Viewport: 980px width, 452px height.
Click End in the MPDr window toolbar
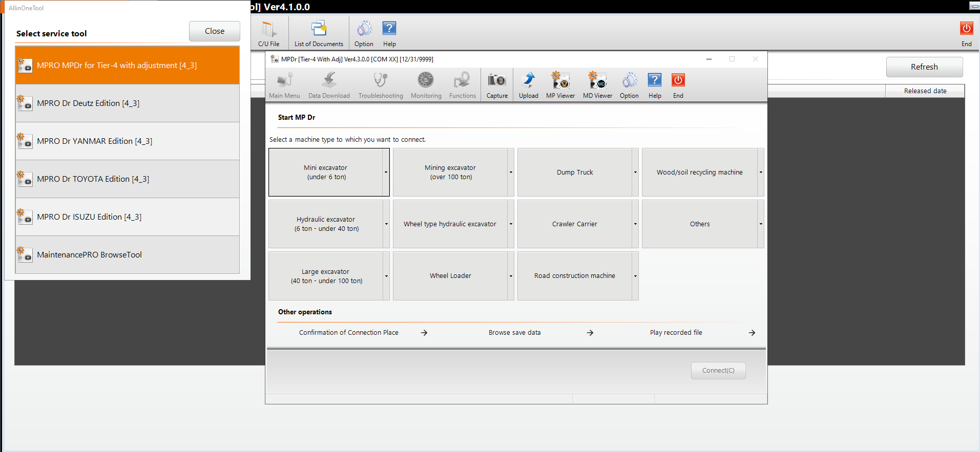[x=678, y=85]
